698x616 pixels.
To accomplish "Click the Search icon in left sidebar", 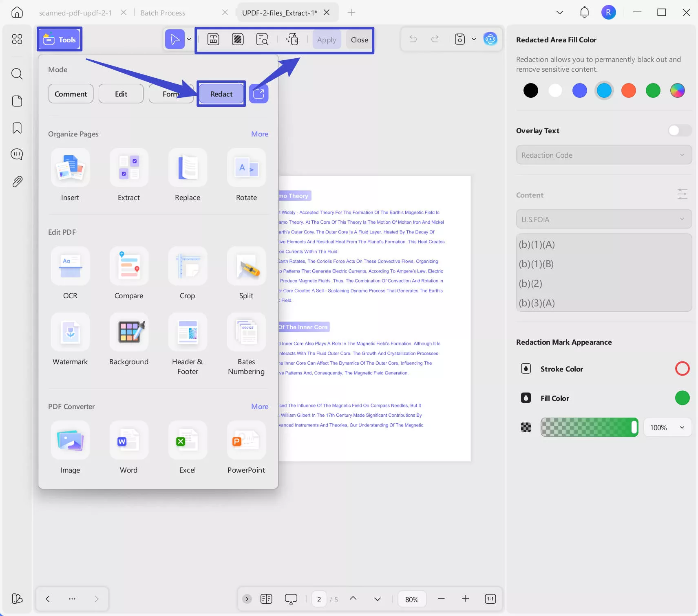I will tap(17, 74).
